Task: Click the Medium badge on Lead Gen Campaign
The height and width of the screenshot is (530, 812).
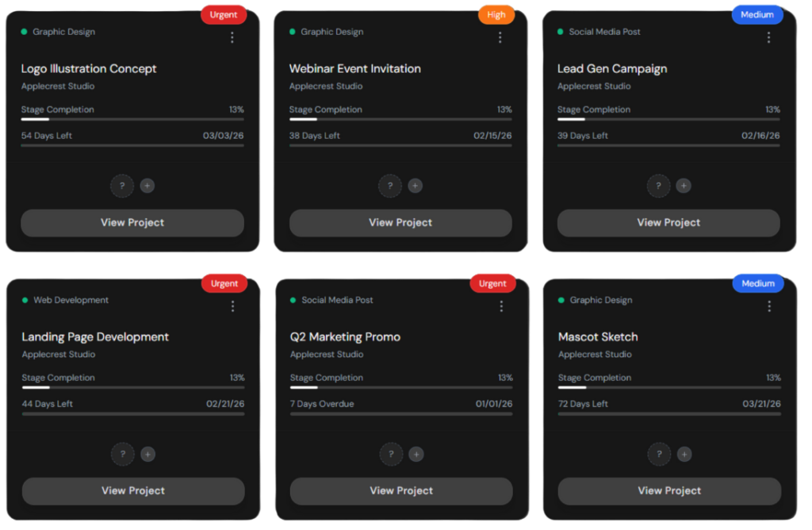Action: [757, 14]
